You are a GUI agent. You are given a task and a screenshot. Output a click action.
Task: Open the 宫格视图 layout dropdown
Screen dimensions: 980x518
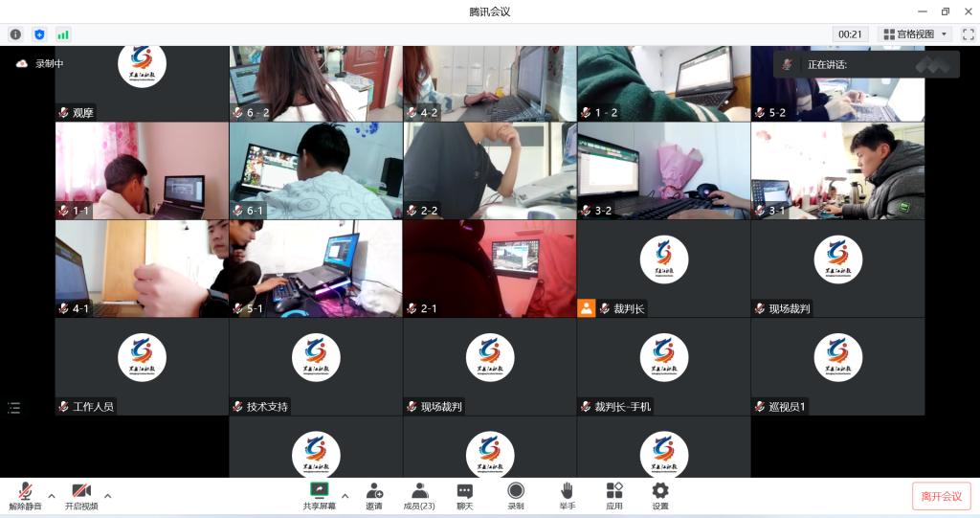click(x=915, y=34)
